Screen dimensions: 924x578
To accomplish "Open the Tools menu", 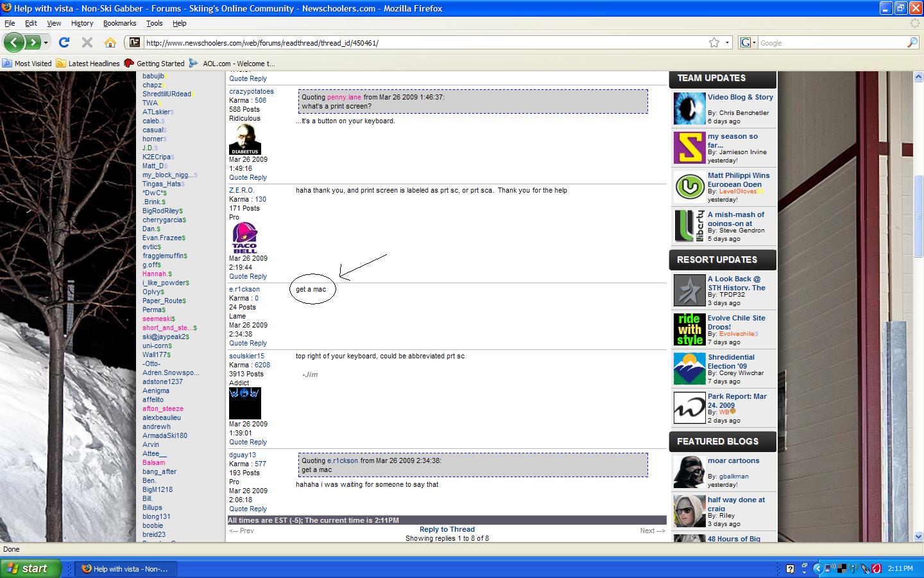I will coord(154,23).
